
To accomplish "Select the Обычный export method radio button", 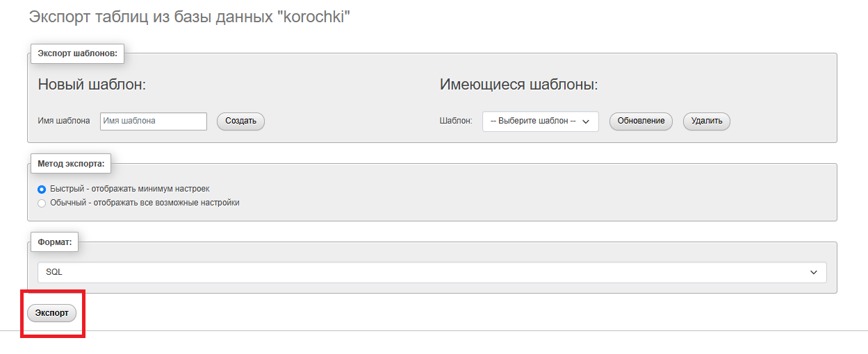I will pos(42,203).
